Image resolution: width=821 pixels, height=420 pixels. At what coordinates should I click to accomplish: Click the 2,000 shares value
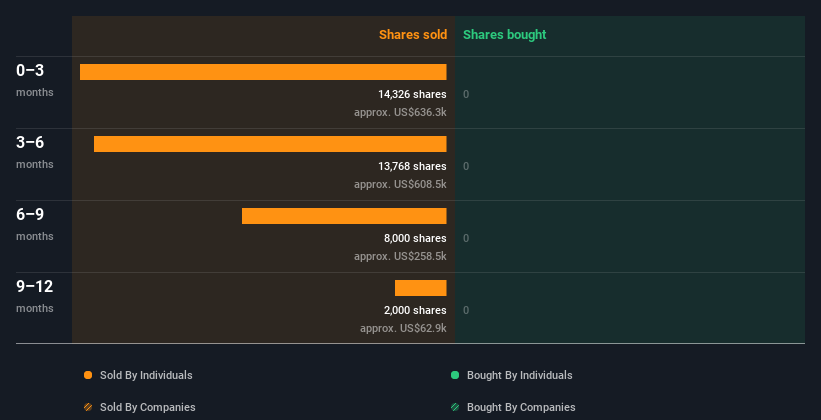coord(415,310)
